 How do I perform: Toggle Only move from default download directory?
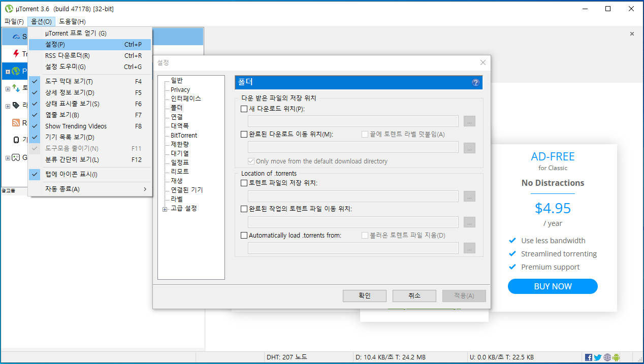(x=251, y=161)
